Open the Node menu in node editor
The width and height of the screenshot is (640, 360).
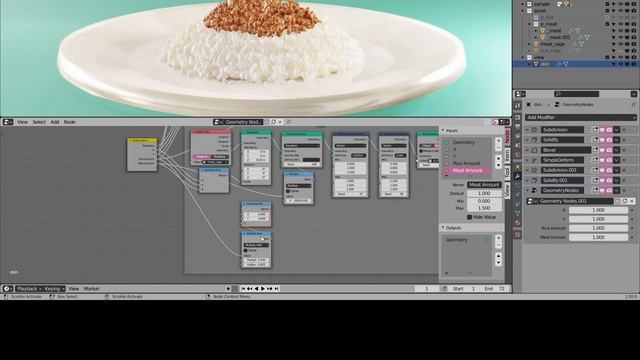(x=69, y=122)
